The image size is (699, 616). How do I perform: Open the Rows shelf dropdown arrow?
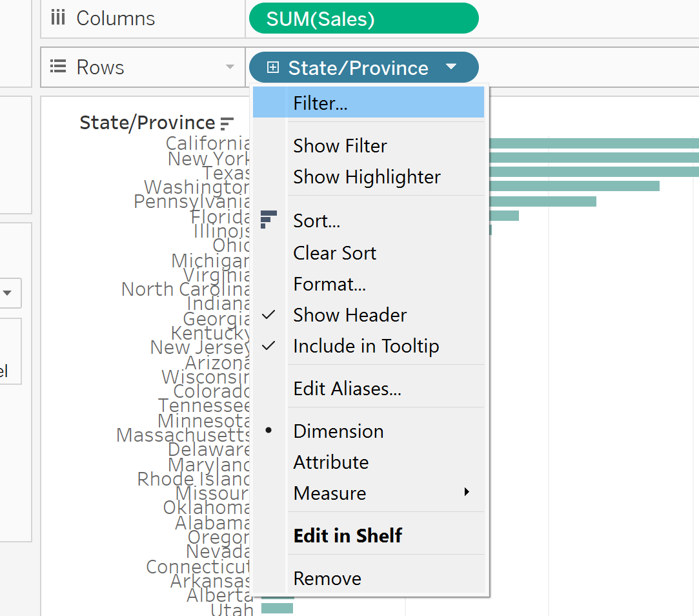pyautogui.click(x=230, y=67)
